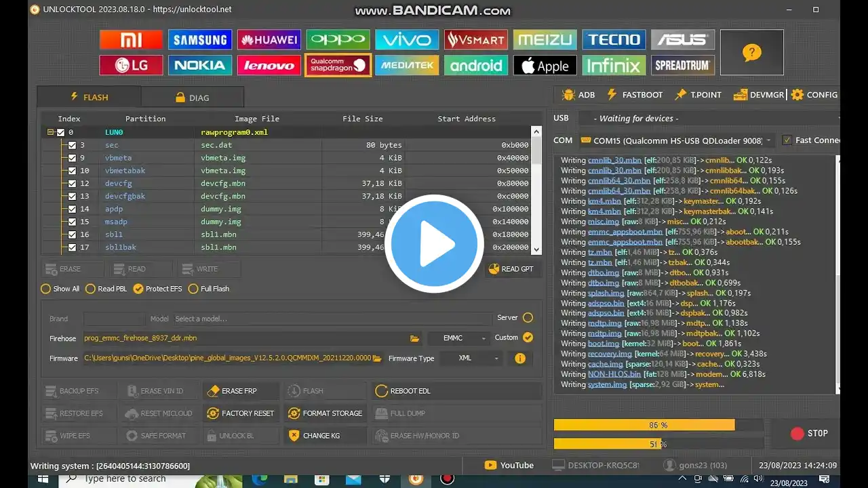Select the Spreadtrum brand icon
The width and height of the screenshot is (868, 488).
pos(683,65)
